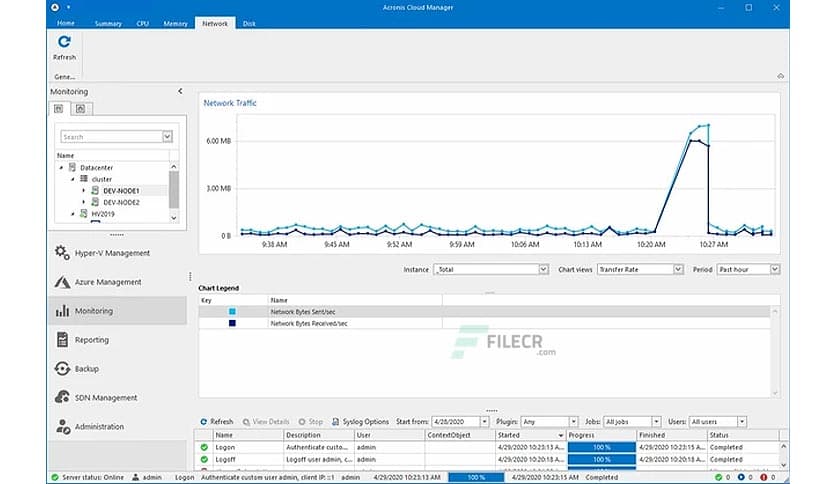Click the Stop button in jobs toolbar

coord(311,421)
